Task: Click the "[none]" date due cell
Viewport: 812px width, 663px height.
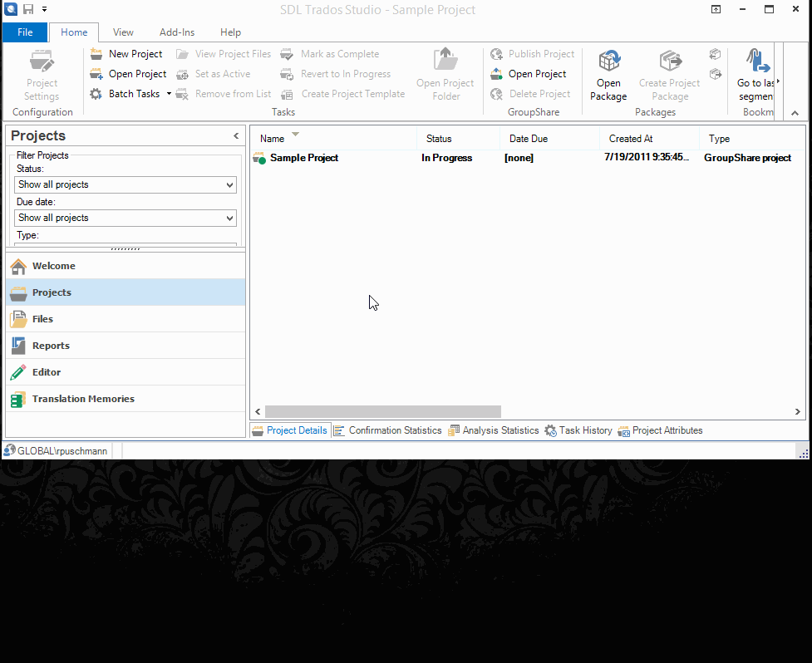Action: (519, 158)
